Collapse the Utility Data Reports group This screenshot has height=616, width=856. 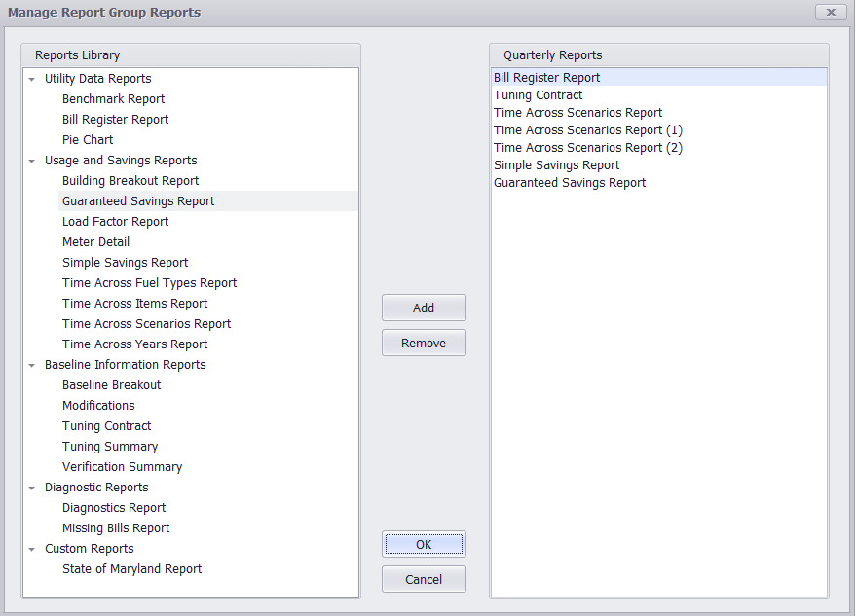click(x=32, y=79)
